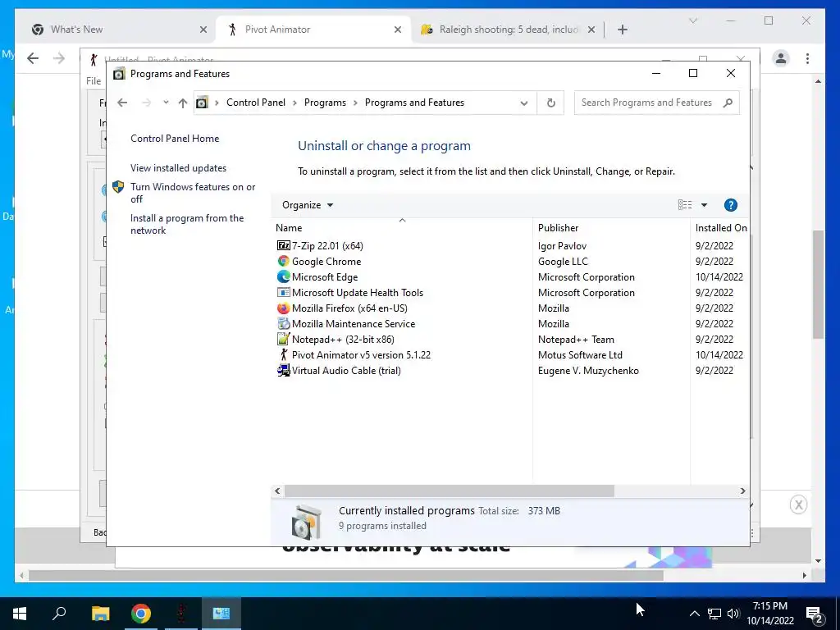Sort by the Publisher column header
Viewport: 840px width, 630px height.
pyautogui.click(x=610, y=228)
